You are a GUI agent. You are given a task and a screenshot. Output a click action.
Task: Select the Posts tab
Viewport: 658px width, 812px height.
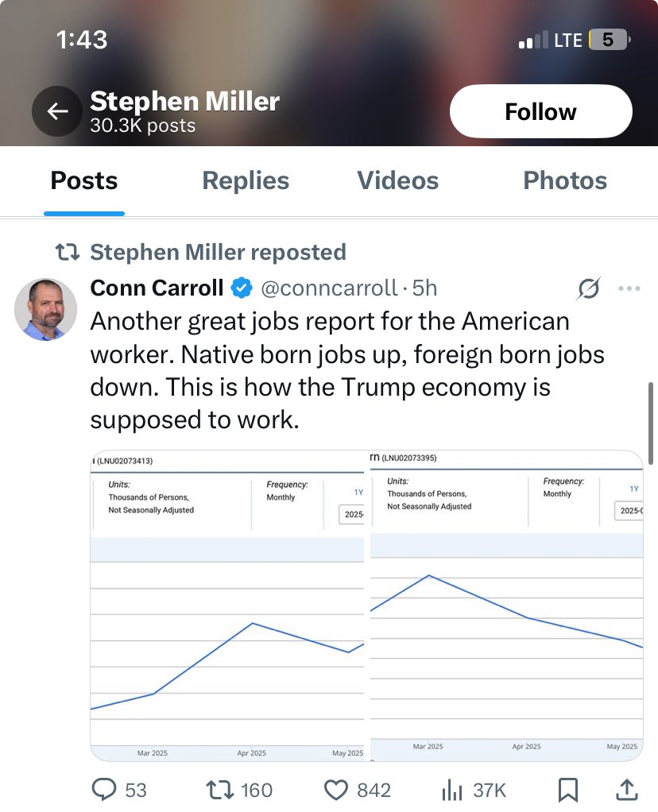(x=84, y=180)
